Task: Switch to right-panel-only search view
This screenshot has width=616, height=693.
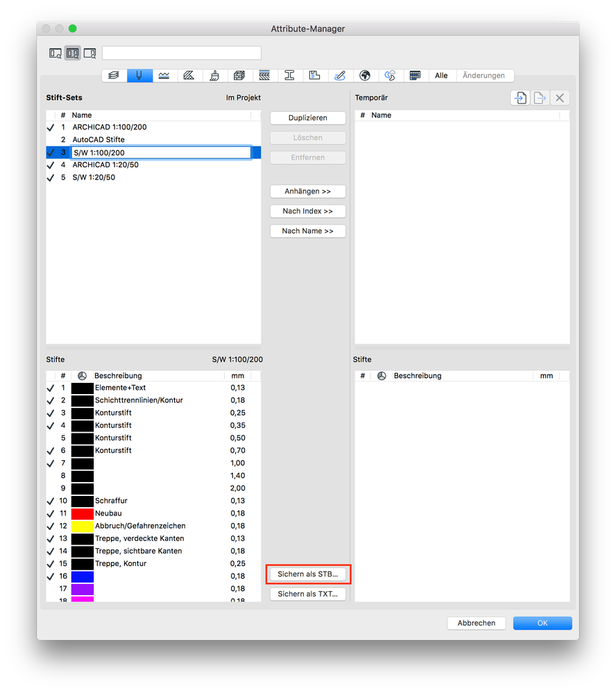Action: pyautogui.click(x=90, y=53)
